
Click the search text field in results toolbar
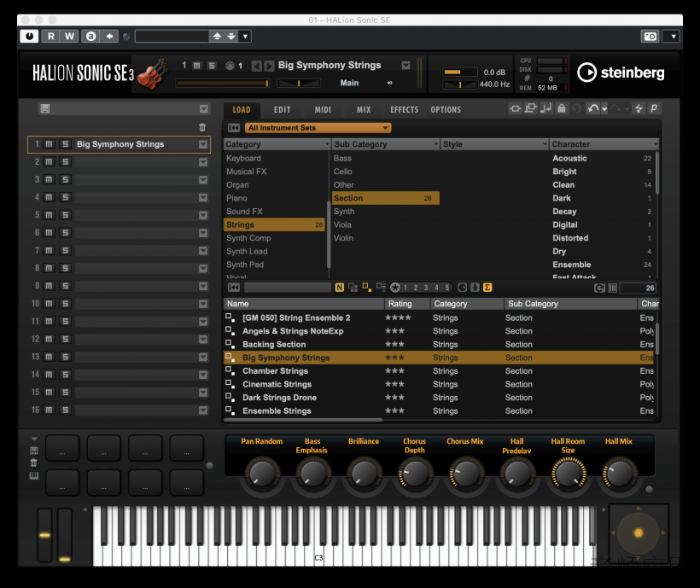(288, 288)
